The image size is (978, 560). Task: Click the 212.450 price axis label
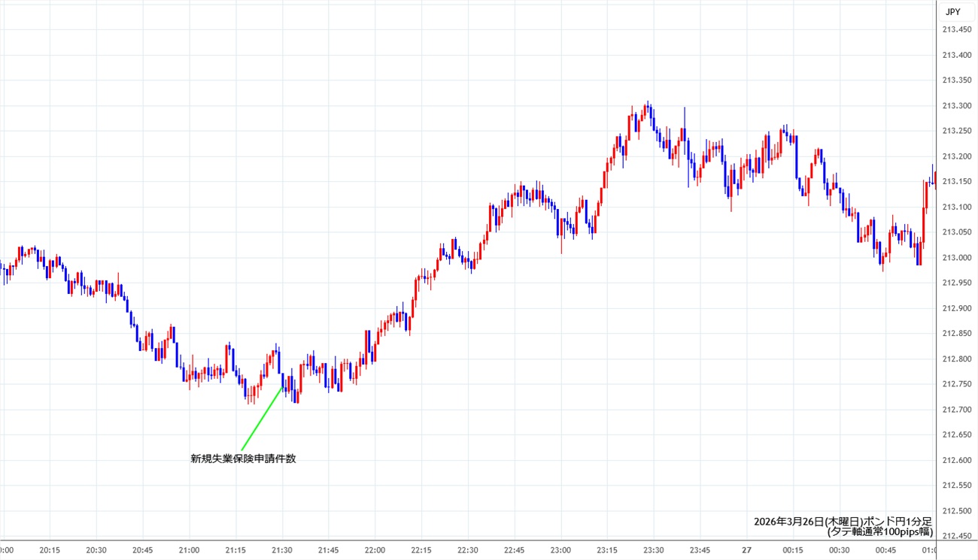pyautogui.click(x=955, y=536)
